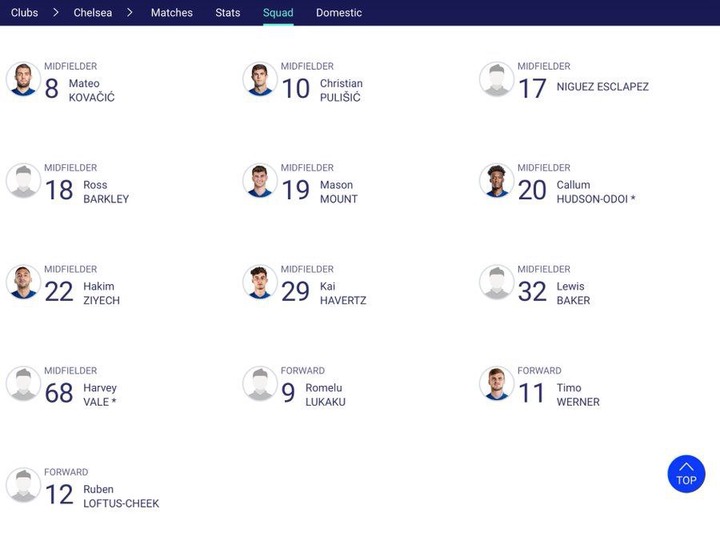The height and width of the screenshot is (553, 720).
Task: Click the FORWARD label above Werner
Action: click(540, 371)
